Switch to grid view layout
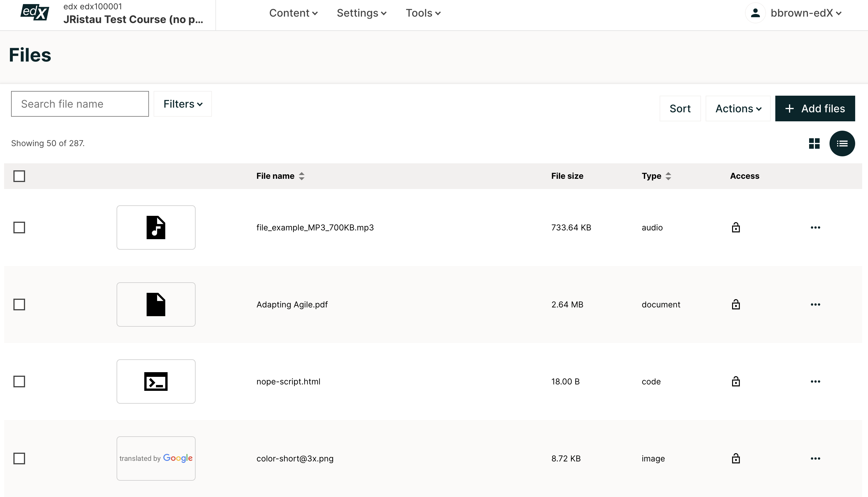Screen dimensions: 868x497 click(x=815, y=143)
